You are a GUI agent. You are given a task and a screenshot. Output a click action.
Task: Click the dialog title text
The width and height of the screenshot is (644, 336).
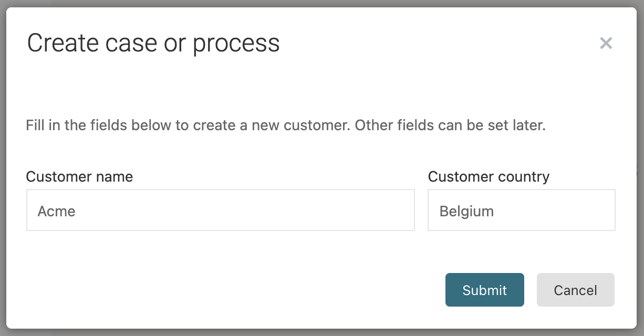tap(153, 43)
